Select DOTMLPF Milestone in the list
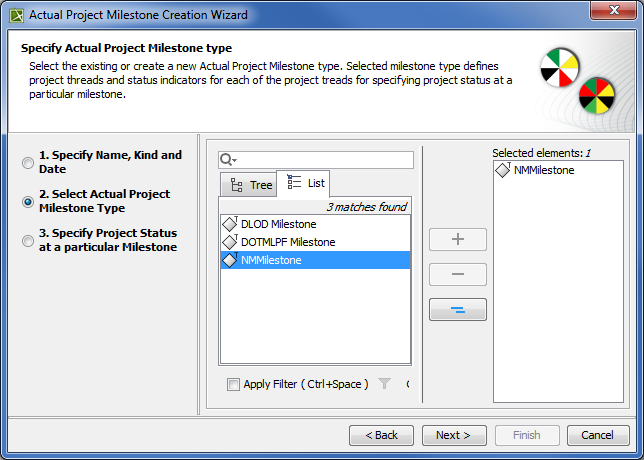 point(288,242)
